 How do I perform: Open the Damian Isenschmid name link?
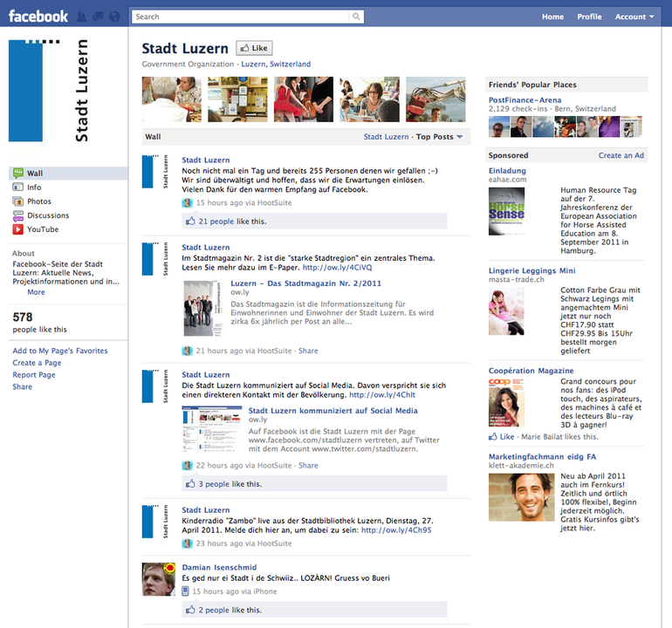click(x=219, y=567)
